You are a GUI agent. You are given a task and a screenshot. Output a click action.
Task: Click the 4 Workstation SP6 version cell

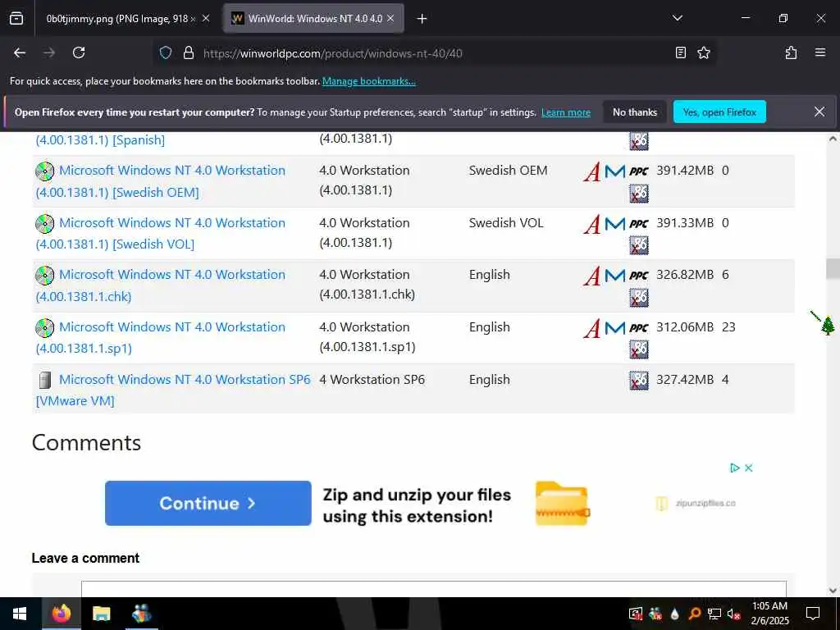[372, 380]
